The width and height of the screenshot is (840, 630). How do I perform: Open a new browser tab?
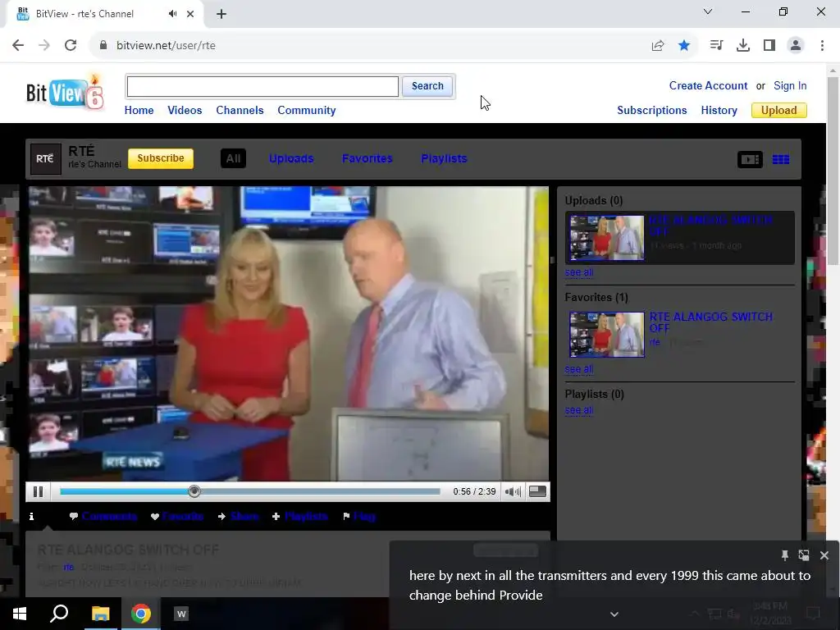[x=221, y=14]
